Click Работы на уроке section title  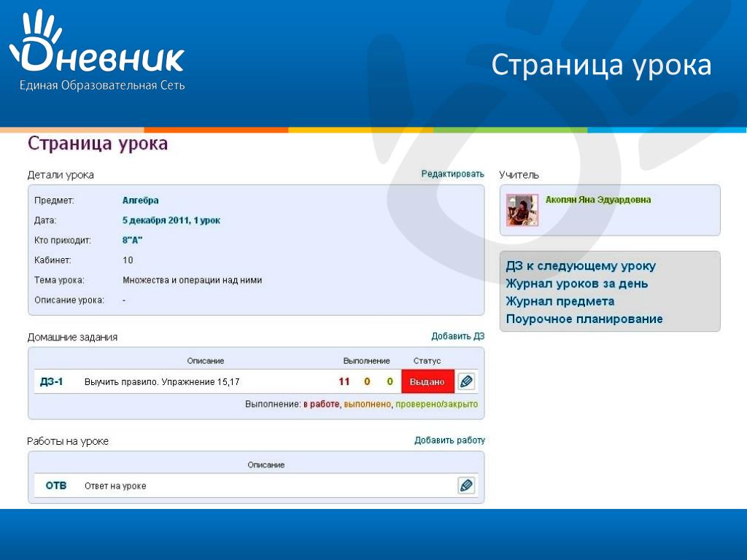[68, 441]
